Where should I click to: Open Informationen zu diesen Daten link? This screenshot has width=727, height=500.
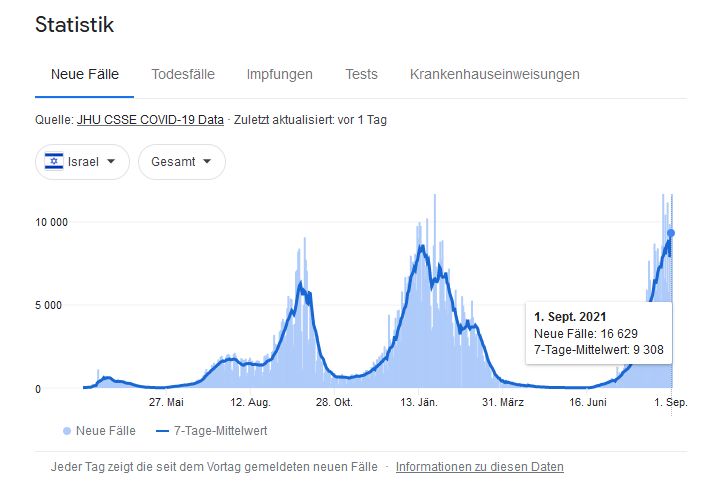pyautogui.click(x=479, y=467)
